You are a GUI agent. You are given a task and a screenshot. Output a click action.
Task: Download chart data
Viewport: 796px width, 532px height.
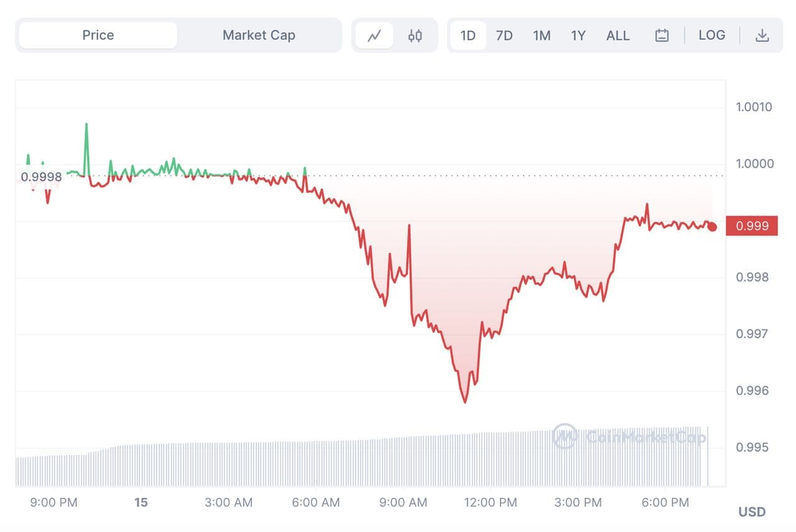(762, 35)
